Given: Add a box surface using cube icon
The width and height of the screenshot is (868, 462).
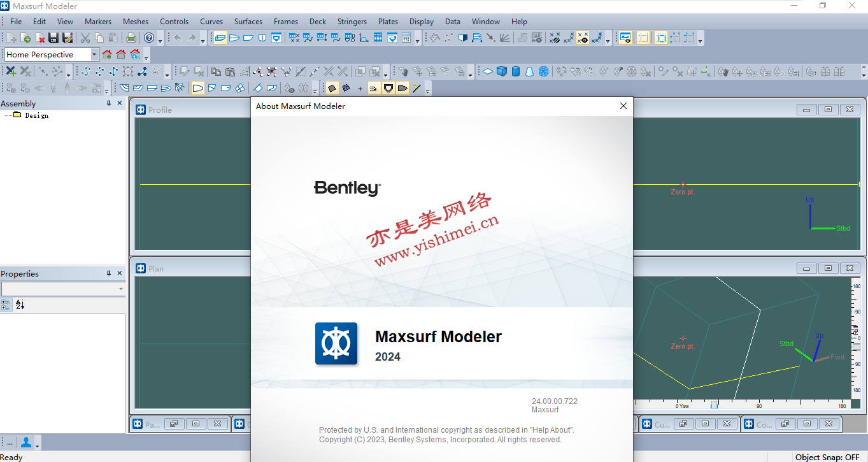Looking at the screenshot, I should pyautogui.click(x=502, y=71).
